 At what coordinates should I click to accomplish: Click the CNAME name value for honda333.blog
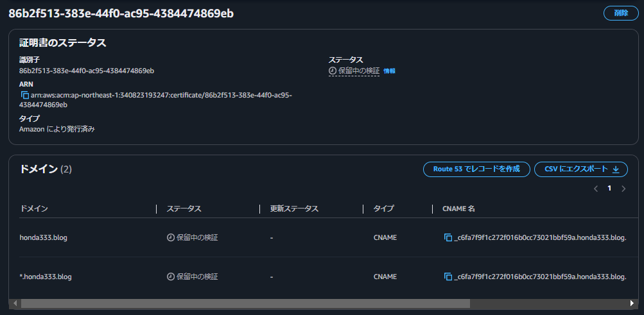(540, 237)
